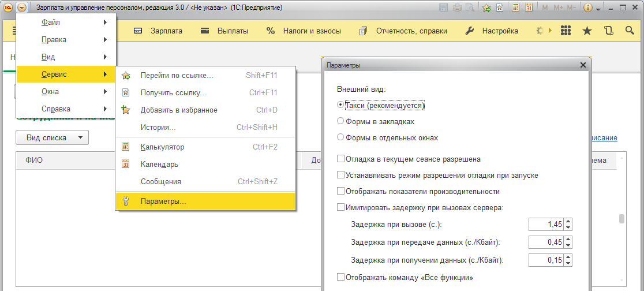This screenshot has width=644, height=291.
Task: Enable Имитировать задержку при вызовах сервера
Action: click(340, 207)
